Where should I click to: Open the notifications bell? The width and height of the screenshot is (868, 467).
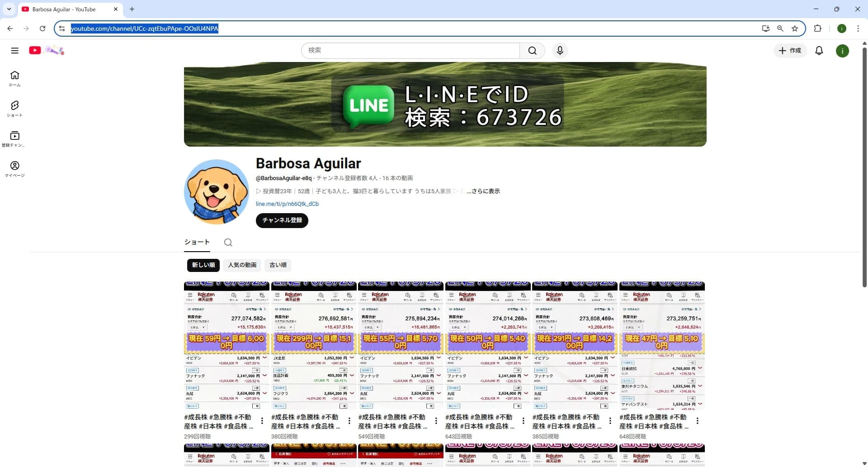(x=819, y=51)
